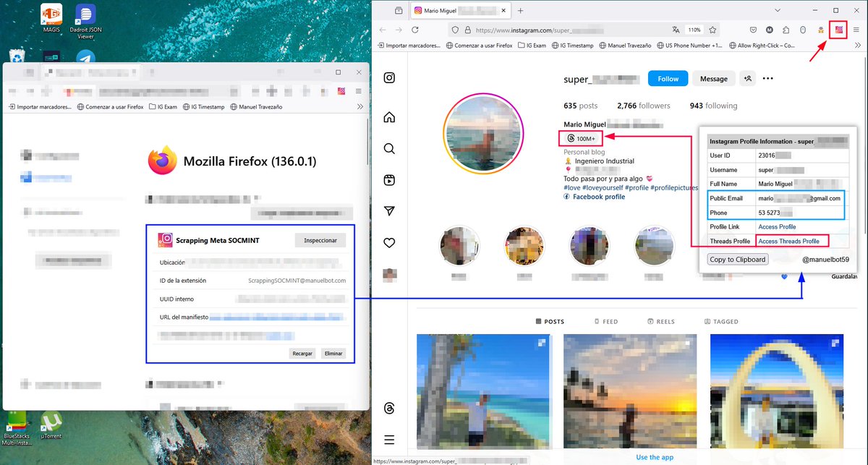Open the 2,766 followers list
This screenshot has height=465, width=868.
tap(644, 106)
